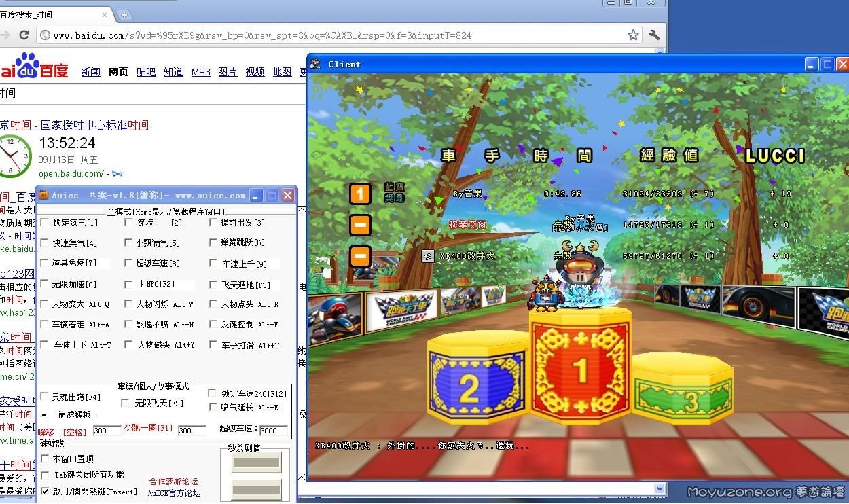Click the 少跑一圈[F1] value field
This screenshot has width=849, height=504.
point(192,431)
